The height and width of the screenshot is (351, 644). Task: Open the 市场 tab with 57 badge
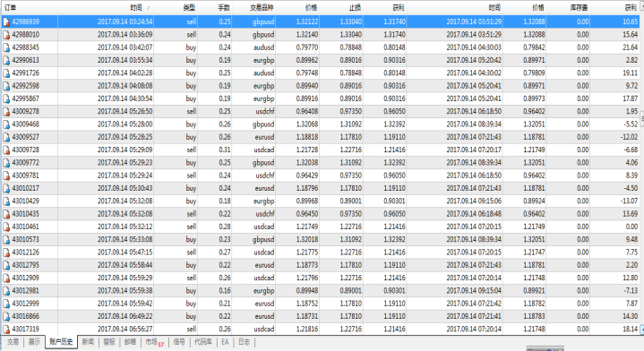coord(154,342)
